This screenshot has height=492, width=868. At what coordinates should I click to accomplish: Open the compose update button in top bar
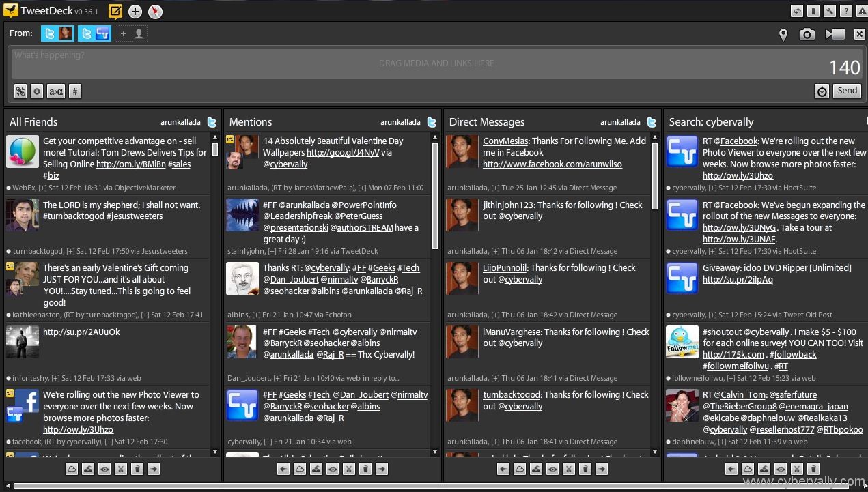pyautogui.click(x=116, y=11)
